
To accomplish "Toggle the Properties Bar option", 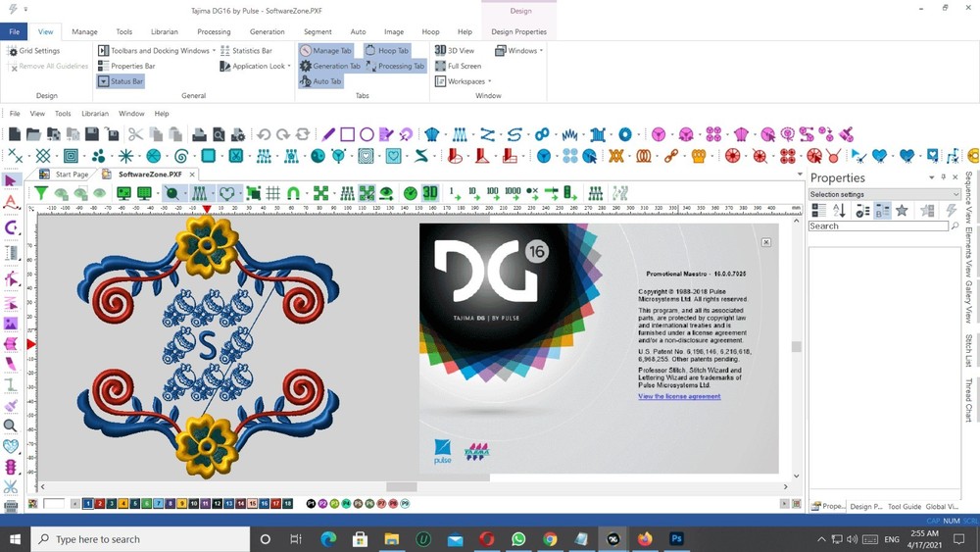I will pyautogui.click(x=126, y=66).
